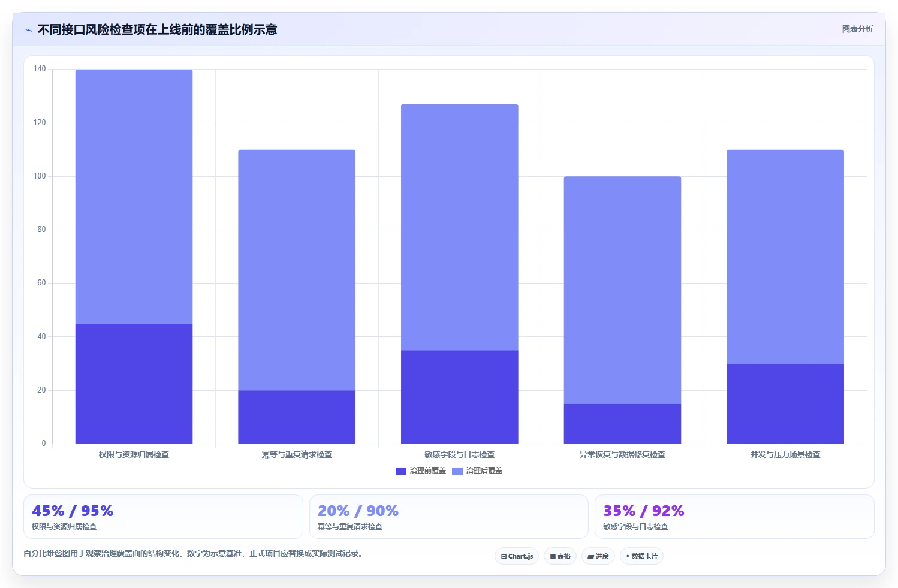Click the y-axis value 40
Image resolution: width=898 pixels, height=588 pixels.
click(41, 336)
